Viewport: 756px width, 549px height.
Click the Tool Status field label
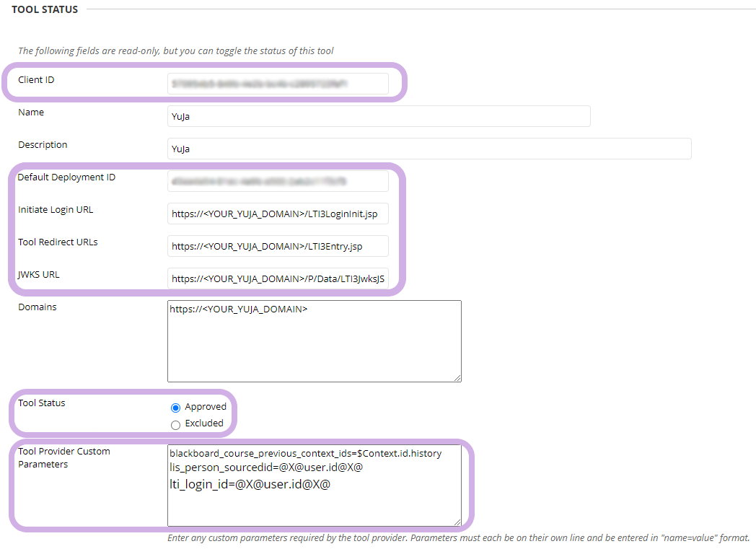[x=41, y=403]
